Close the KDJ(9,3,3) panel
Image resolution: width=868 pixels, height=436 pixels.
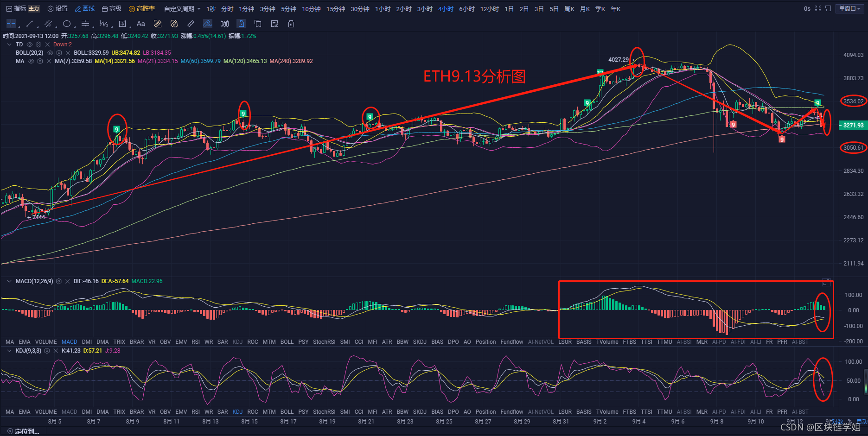click(56, 351)
